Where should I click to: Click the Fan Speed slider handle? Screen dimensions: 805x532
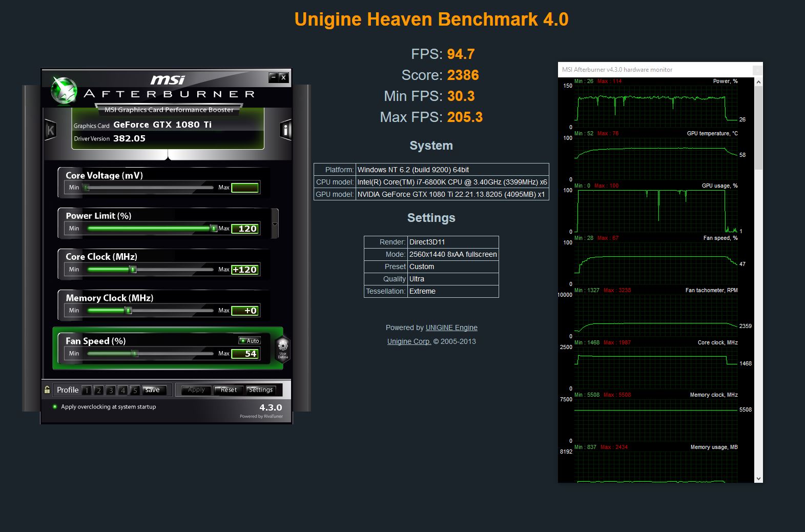(135, 354)
